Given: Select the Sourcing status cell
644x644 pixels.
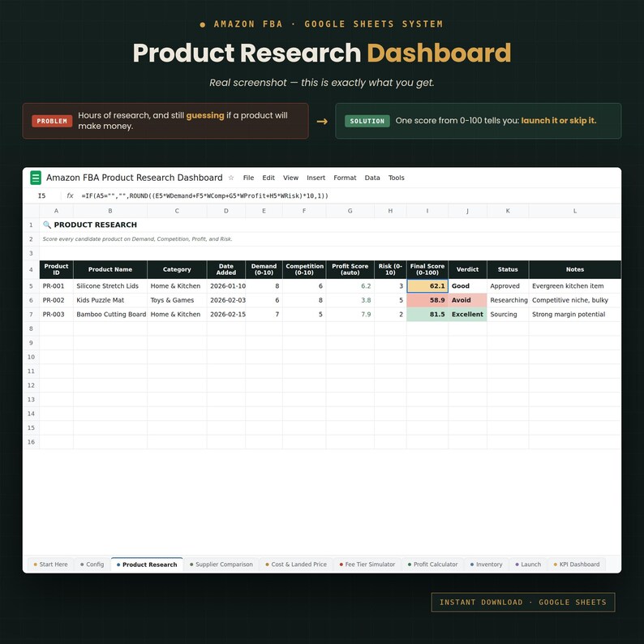Looking at the screenshot, I should 508,314.
